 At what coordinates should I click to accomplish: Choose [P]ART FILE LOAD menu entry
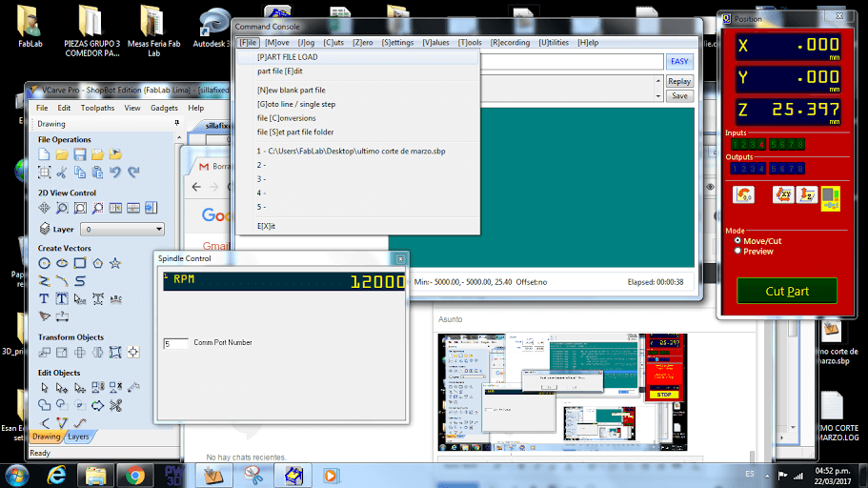pos(357,57)
